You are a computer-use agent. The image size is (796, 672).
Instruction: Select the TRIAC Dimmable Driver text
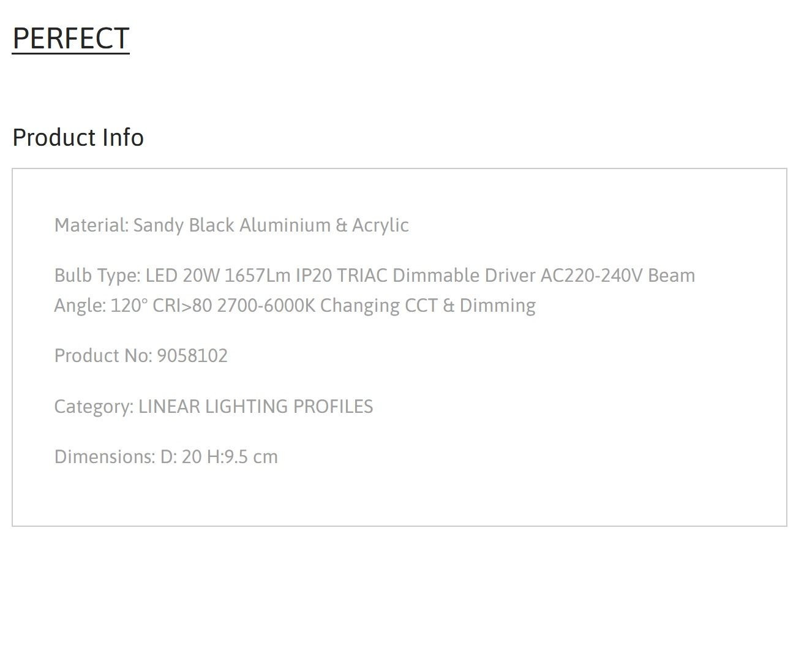tap(436, 276)
